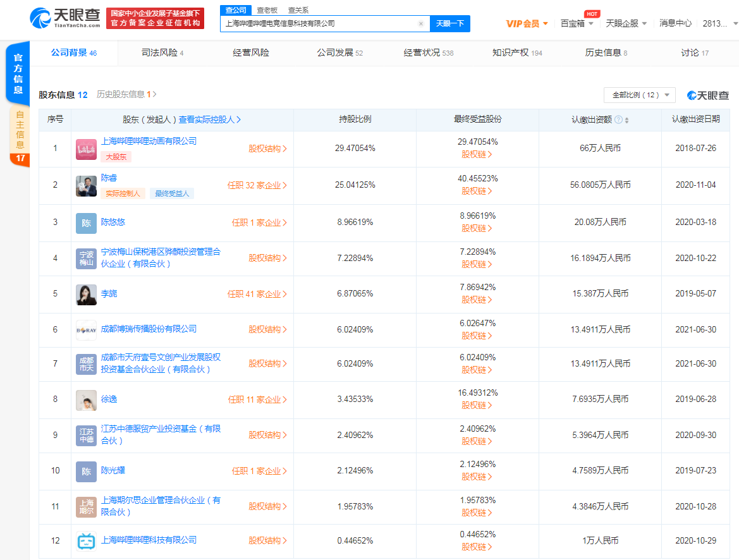739x560 pixels.
Task: Click Bilibili Technology TV logo icon
Action: pos(86,541)
